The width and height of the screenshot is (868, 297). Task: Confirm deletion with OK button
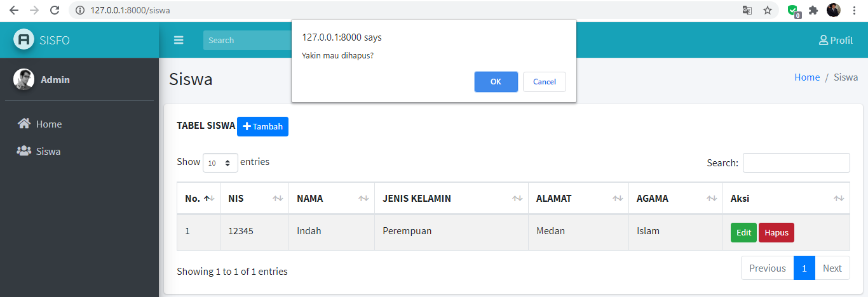496,82
